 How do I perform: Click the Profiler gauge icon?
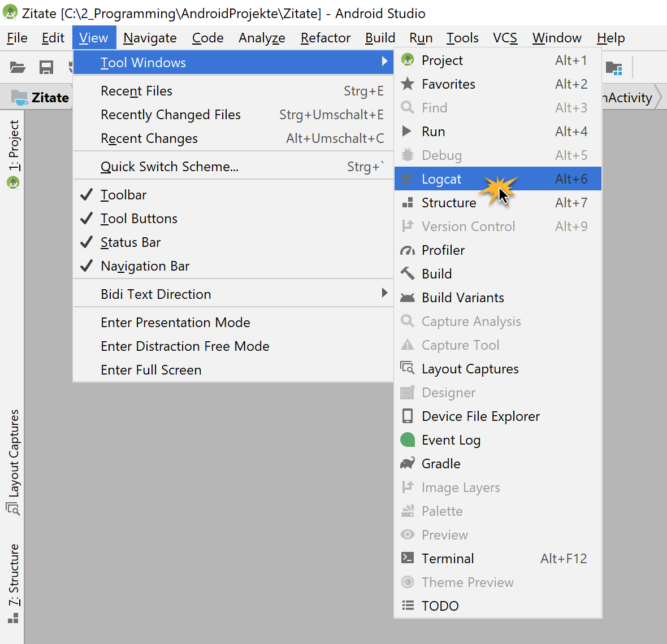pyautogui.click(x=408, y=250)
